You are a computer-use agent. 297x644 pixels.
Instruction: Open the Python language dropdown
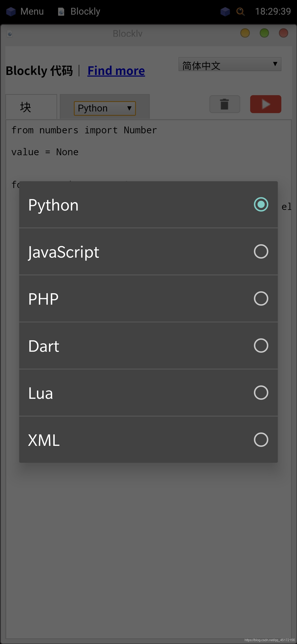coord(105,108)
